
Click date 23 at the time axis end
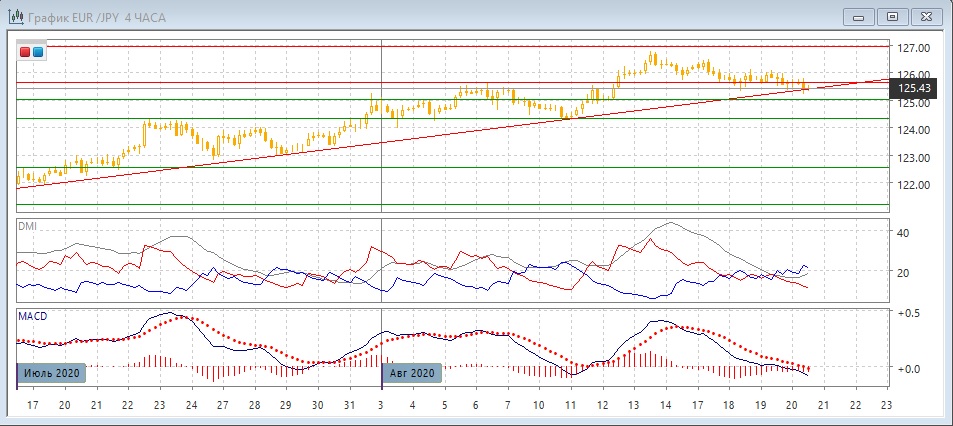[x=885, y=405]
